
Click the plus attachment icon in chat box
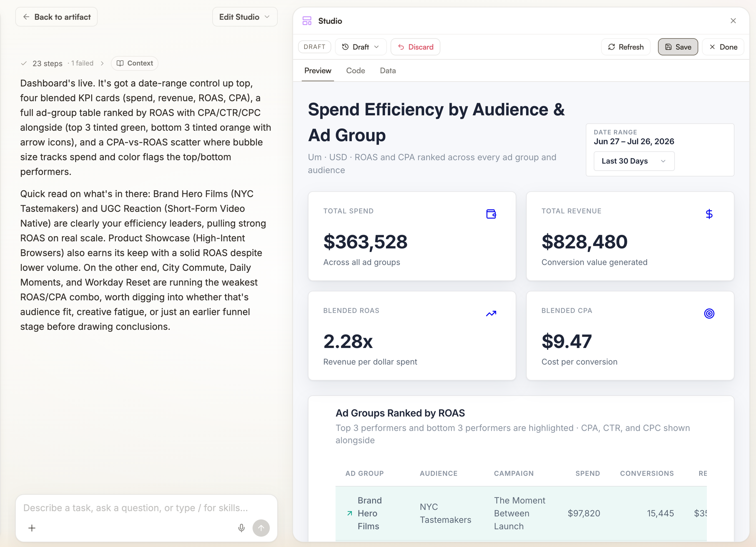point(32,528)
